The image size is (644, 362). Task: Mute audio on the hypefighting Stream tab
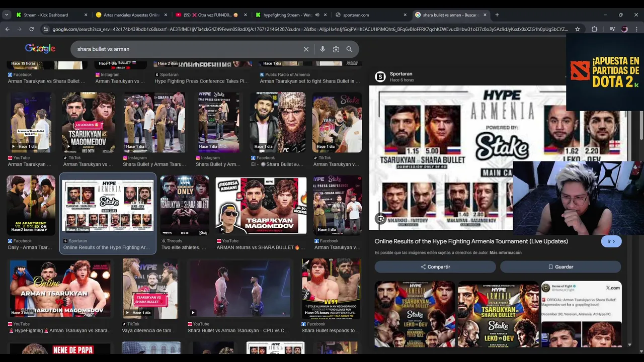(317, 15)
